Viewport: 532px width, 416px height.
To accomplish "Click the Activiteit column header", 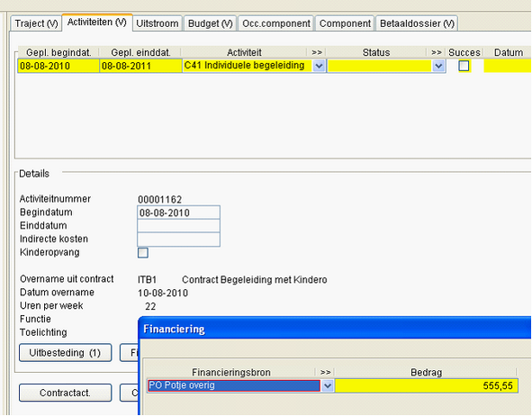I will [x=244, y=52].
